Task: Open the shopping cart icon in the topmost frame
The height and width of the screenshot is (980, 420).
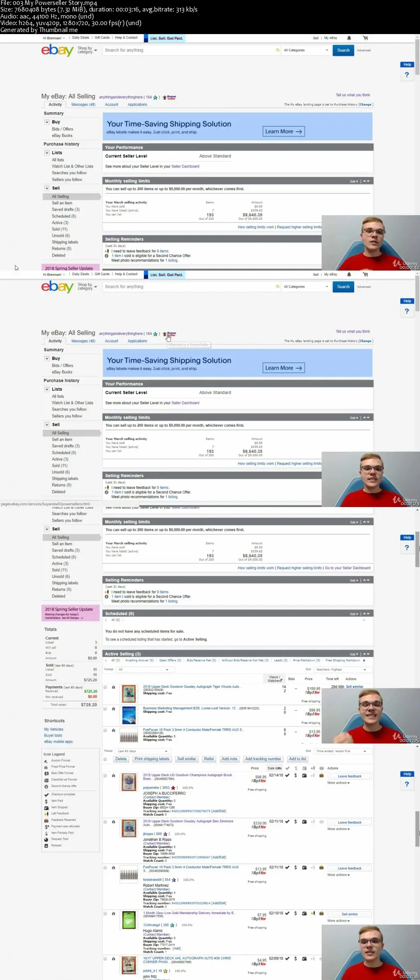Action: (x=365, y=38)
